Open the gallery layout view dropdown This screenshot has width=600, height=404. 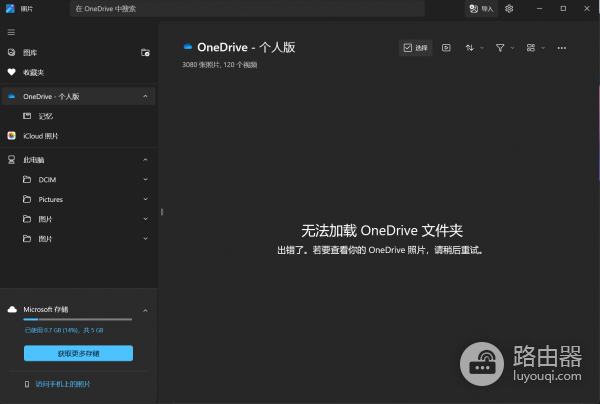click(535, 48)
